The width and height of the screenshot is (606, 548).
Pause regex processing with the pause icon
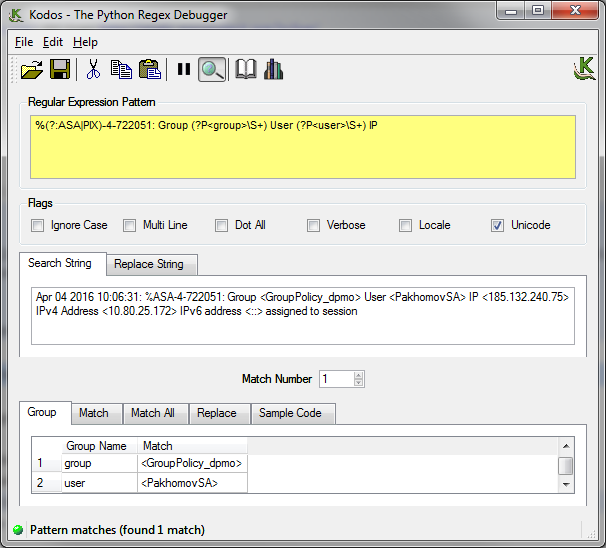[183, 69]
